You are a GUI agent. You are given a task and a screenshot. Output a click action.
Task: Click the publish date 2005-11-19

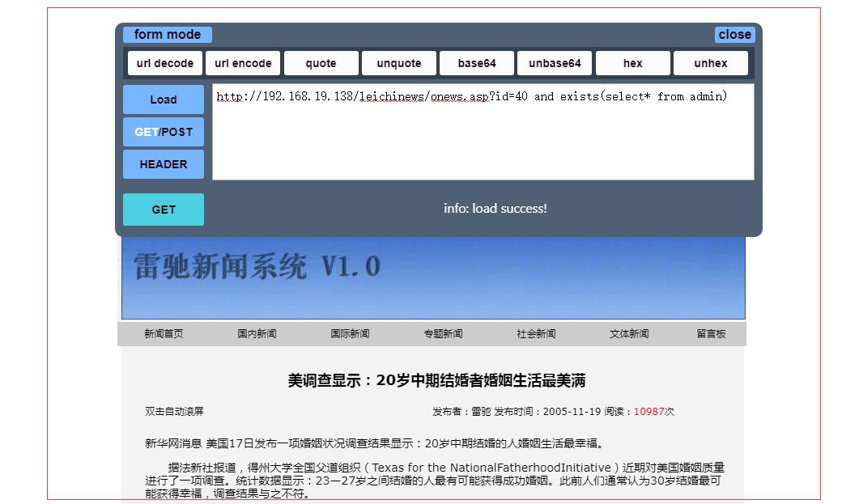[572, 412]
